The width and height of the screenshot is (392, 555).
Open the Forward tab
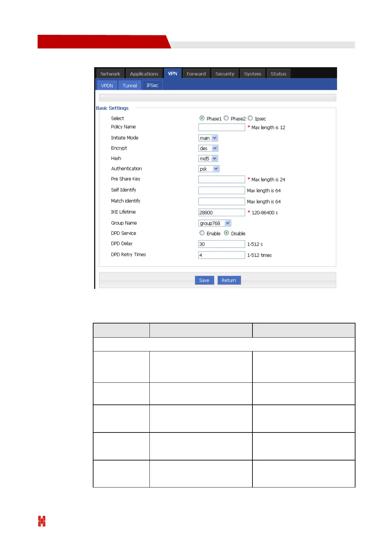pos(196,74)
